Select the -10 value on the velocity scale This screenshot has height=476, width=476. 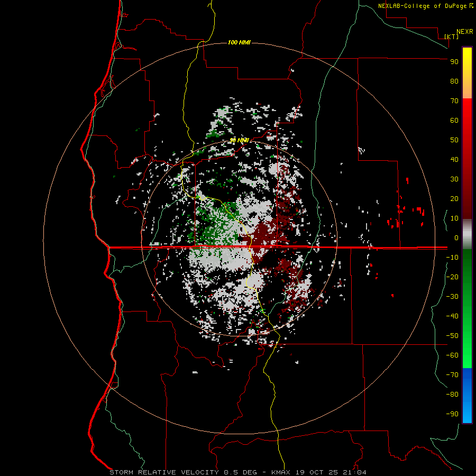(452, 258)
